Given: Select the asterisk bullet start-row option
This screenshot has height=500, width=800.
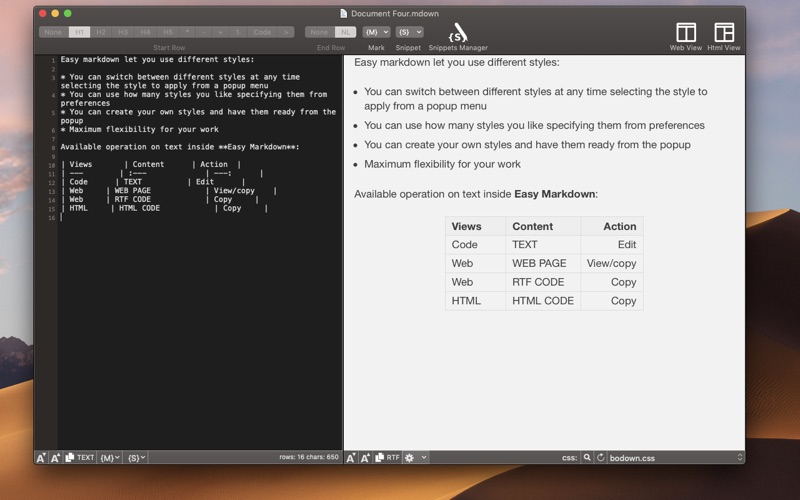Looking at the screenshot, I should pos(187,32).
